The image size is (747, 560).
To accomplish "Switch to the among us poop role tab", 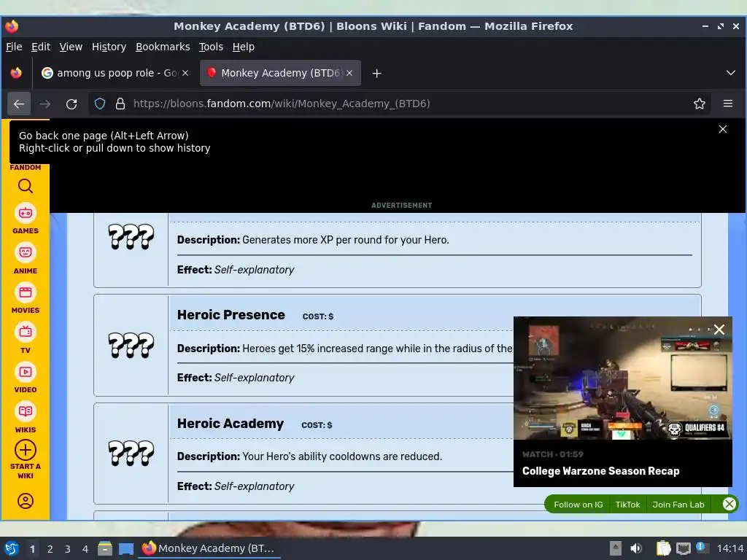I will (115, 73).
